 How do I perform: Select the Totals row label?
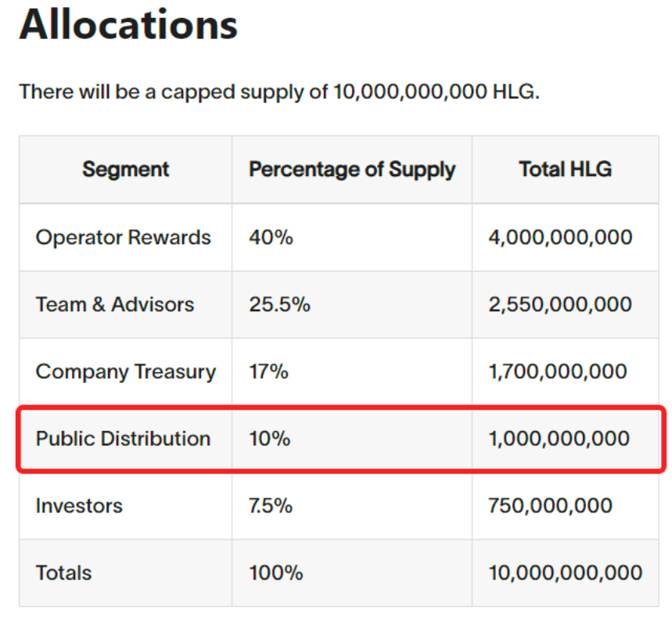[63, 573]
